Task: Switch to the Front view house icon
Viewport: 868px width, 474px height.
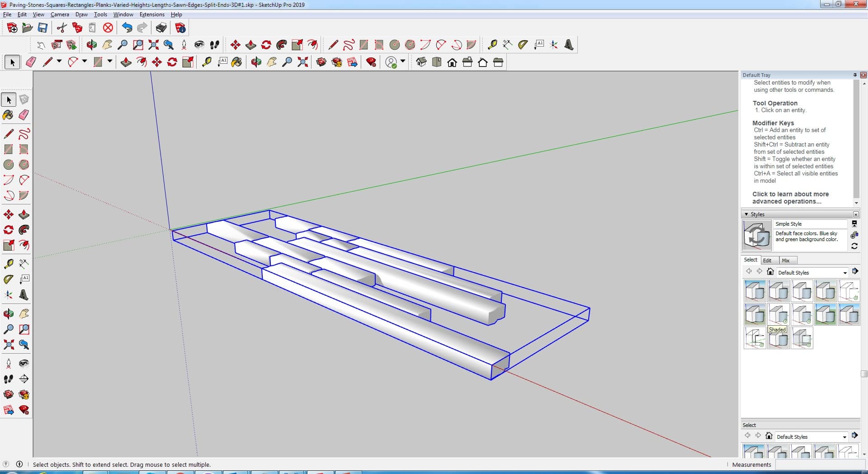Action: 452,62
